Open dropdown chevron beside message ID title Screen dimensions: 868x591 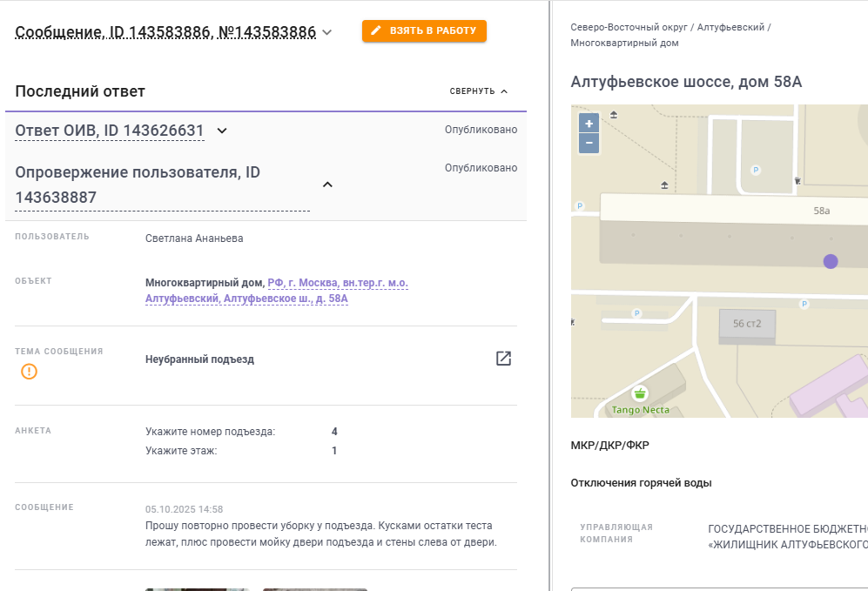coord(327,33)
